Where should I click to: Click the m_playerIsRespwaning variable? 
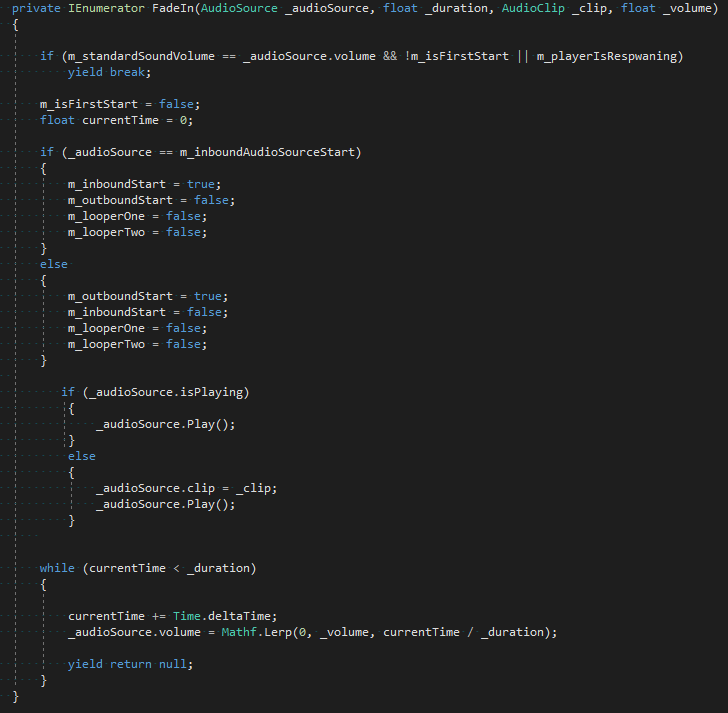[x=607, y=57]
